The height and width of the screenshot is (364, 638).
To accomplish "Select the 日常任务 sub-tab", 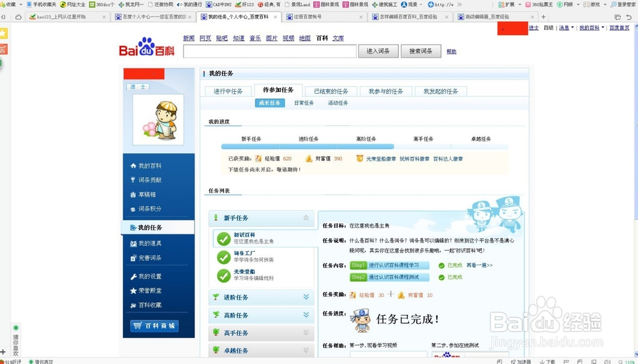I will 304,103.
